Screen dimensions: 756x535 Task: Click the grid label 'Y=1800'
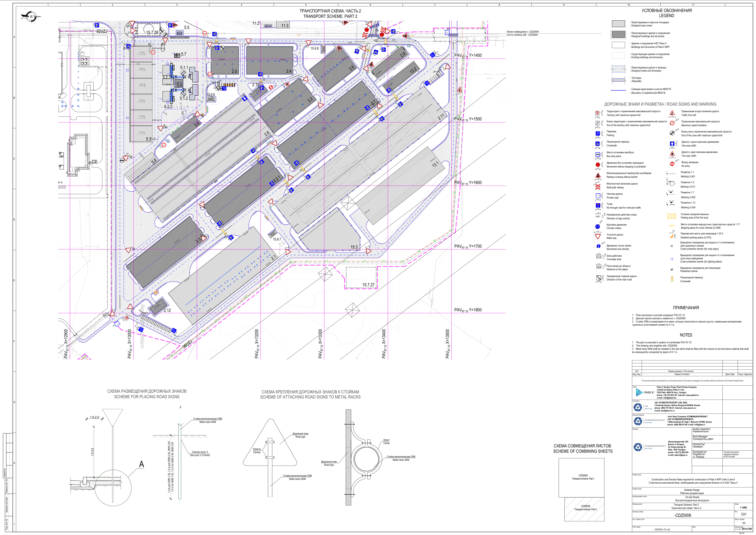pos(475,310)
